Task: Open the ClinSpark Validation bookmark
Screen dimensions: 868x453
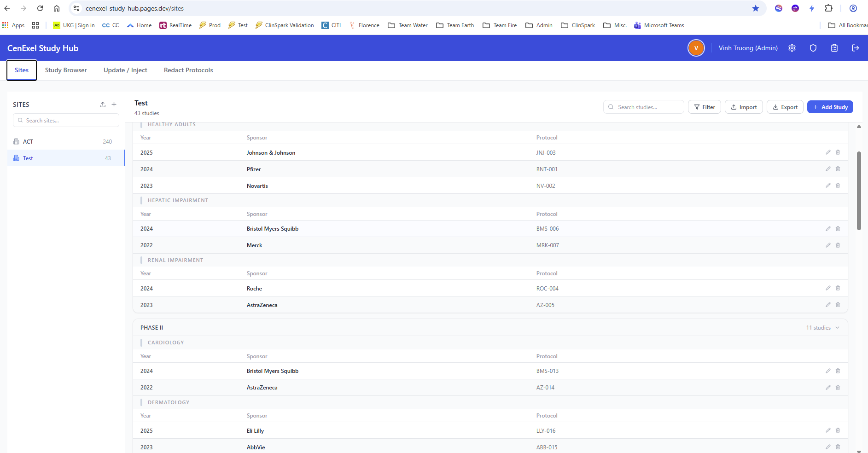Action: point(285,25)
